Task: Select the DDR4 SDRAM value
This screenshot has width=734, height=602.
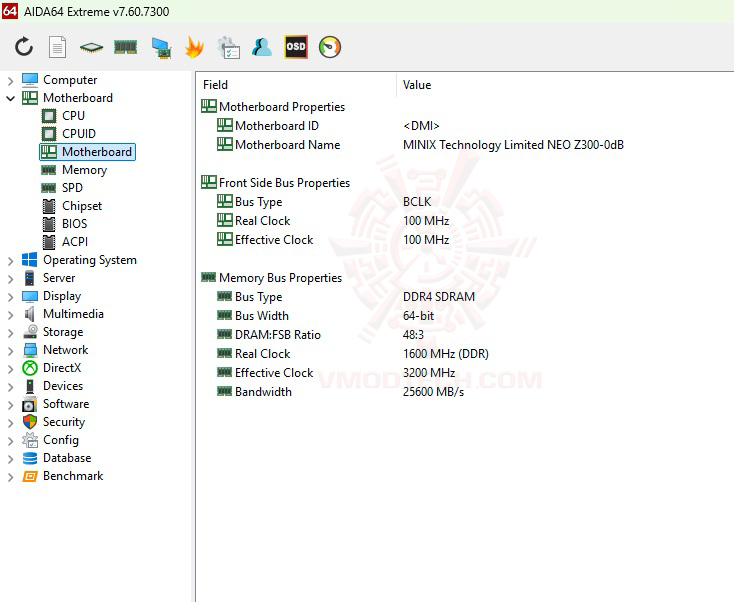Action: pos(439,297)
